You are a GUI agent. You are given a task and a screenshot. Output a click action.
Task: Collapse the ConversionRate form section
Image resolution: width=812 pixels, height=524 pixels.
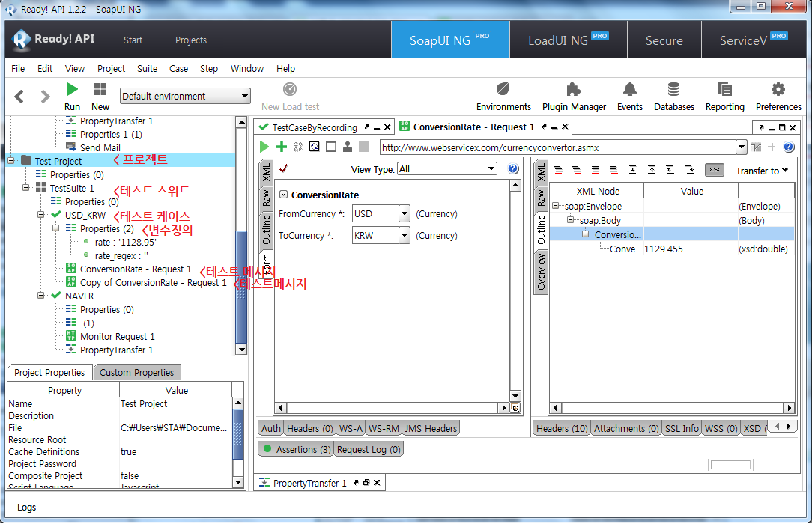click(x=284, y=195)
